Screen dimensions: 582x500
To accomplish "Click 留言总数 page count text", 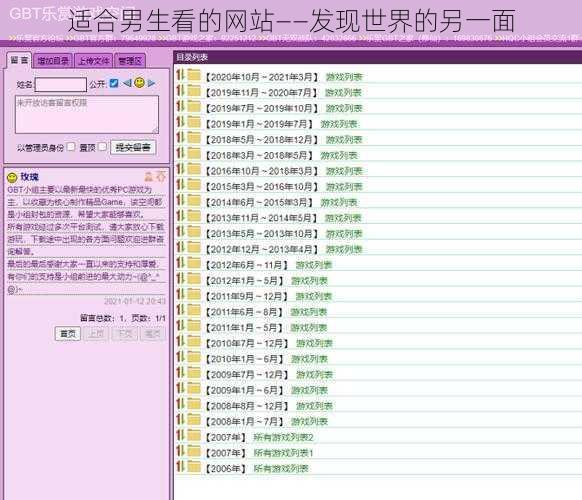I will point(123,318).
